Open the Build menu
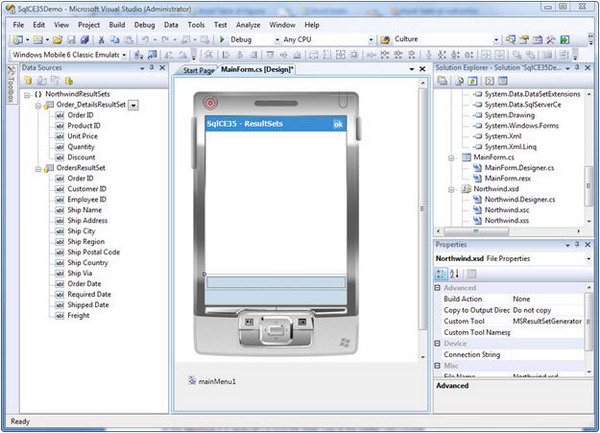Image resolution: width=600 pixels, height=433 pixels. coord(117,25)
